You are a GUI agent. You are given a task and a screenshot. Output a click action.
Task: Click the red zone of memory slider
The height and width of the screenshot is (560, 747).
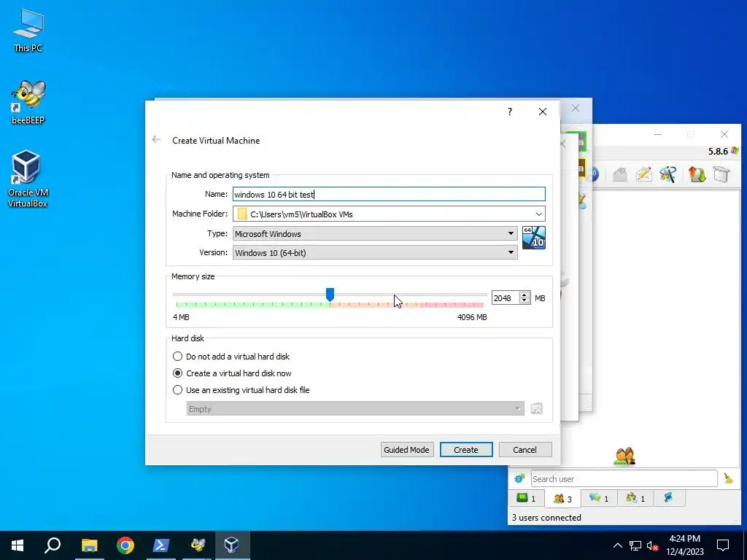click(x=452, y=304)
